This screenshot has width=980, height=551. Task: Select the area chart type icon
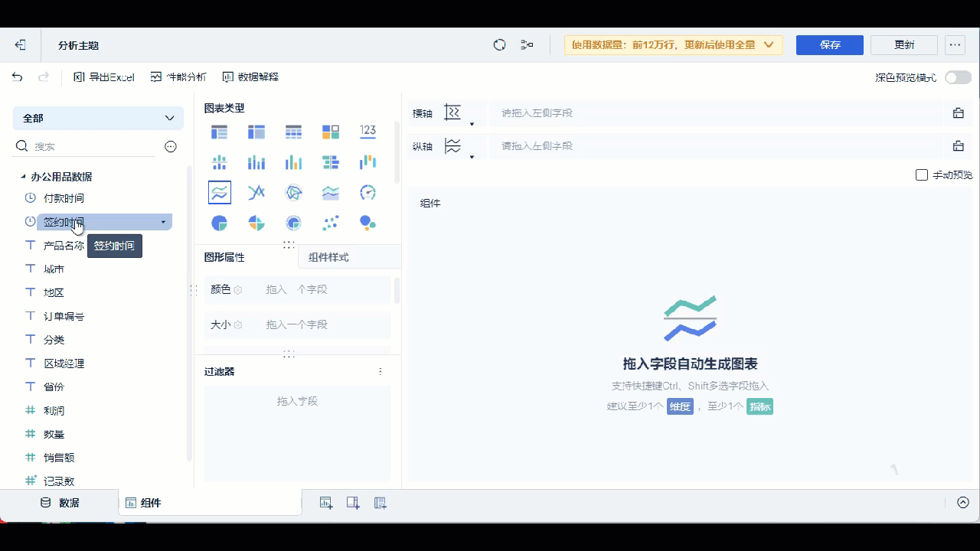(330, 192)
